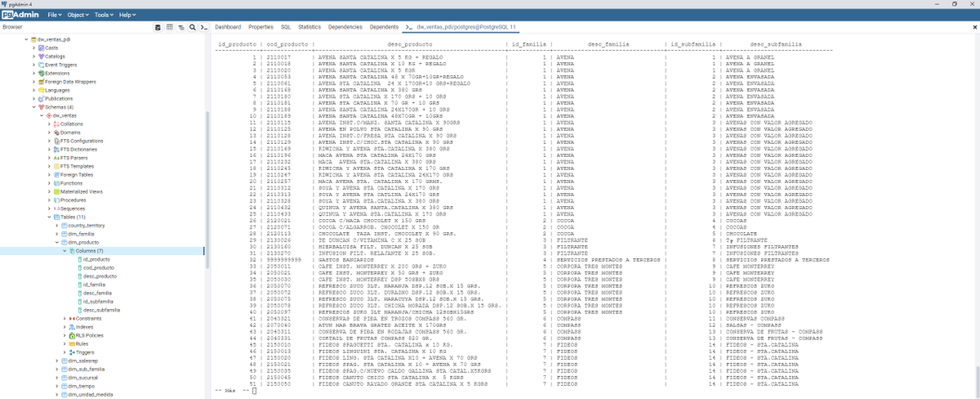
Task: Expand the country_territory table node
Action: click(x=57, y=225)
